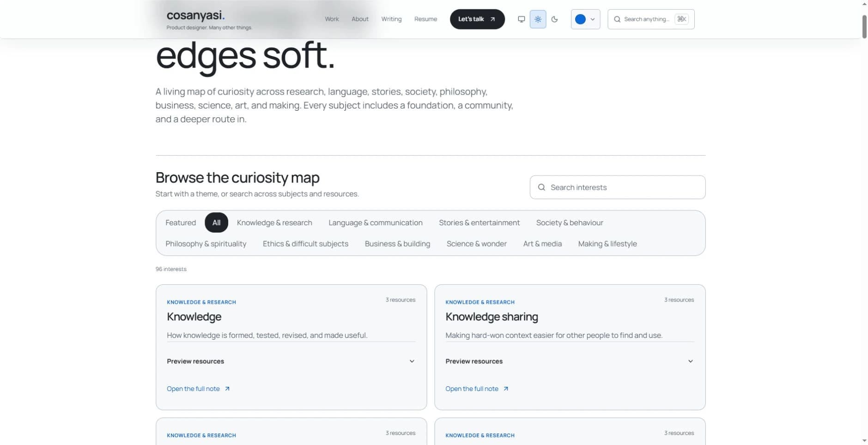Click the page vertical scrollbar thumb
Viewport: 868px width, 445px height.
click(x=864, y=26)
